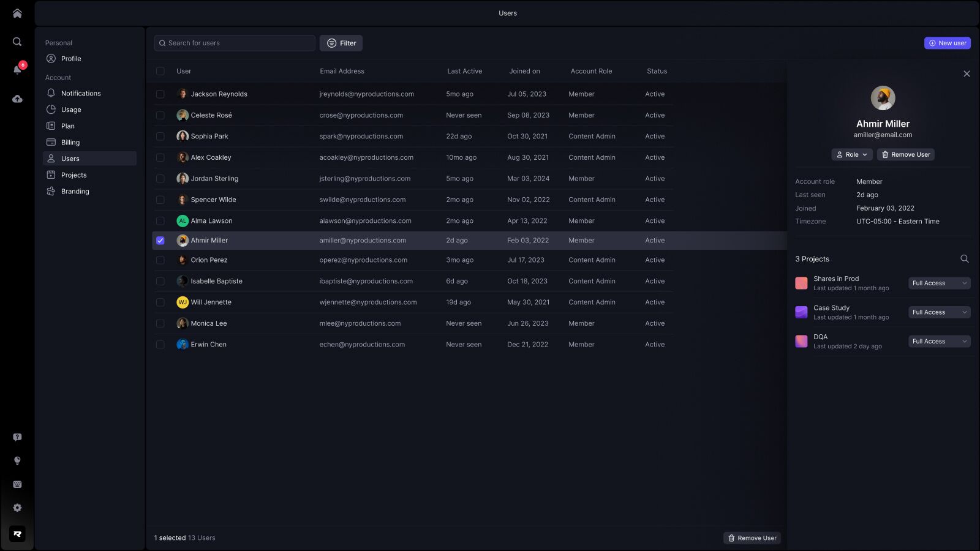
Task: Click the New user button
Action: point(947,43)
